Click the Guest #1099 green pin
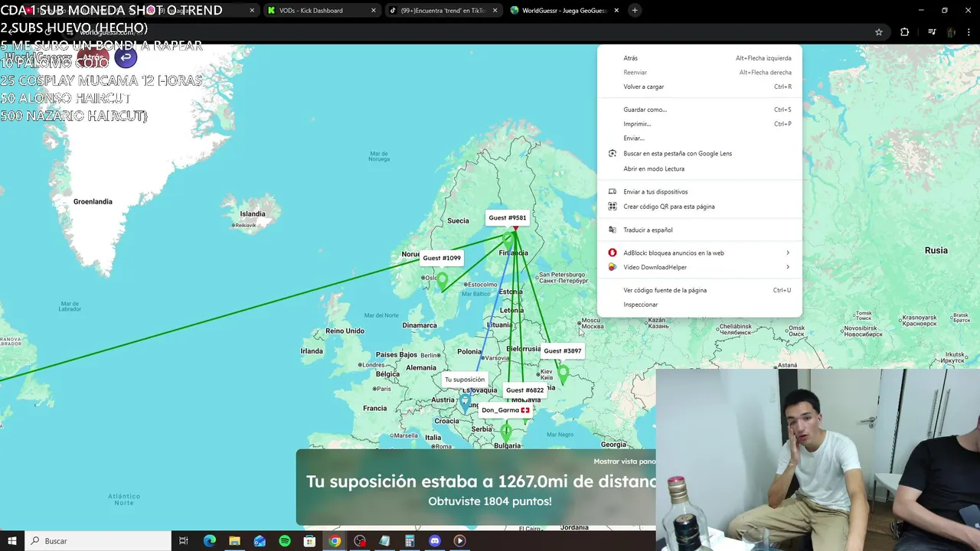The height and width of the screenshot is (551, 980). (443, 281)
